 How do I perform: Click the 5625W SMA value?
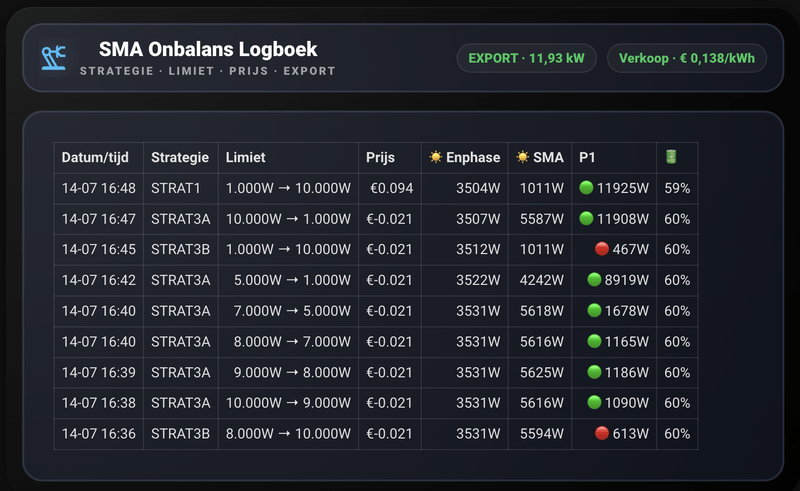542,373
